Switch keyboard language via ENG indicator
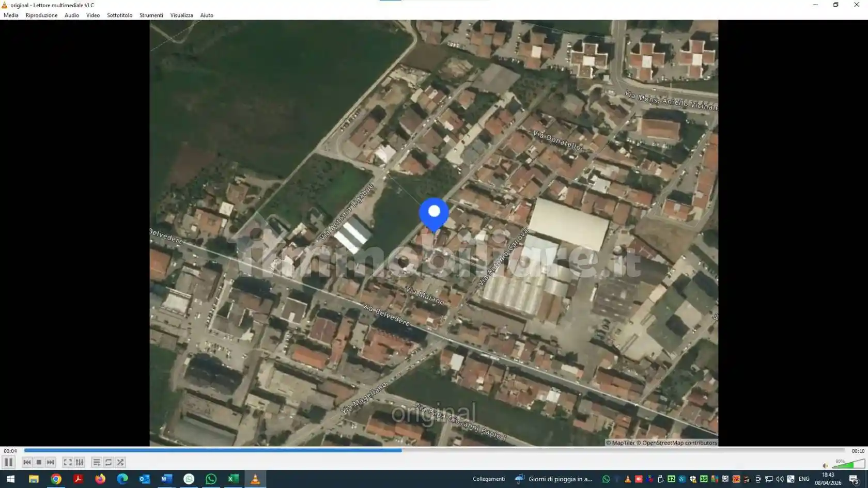The image size is (868, 488). pos(804,479)
